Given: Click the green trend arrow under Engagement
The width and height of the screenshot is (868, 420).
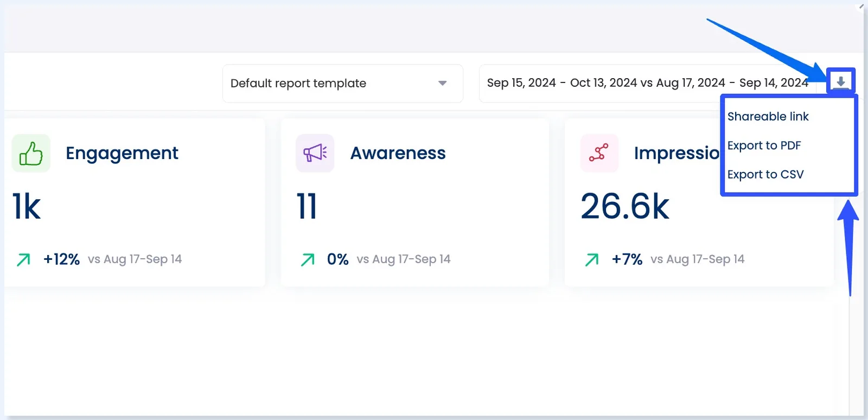Looking at the screenshot, I should (x=23, y=260).
